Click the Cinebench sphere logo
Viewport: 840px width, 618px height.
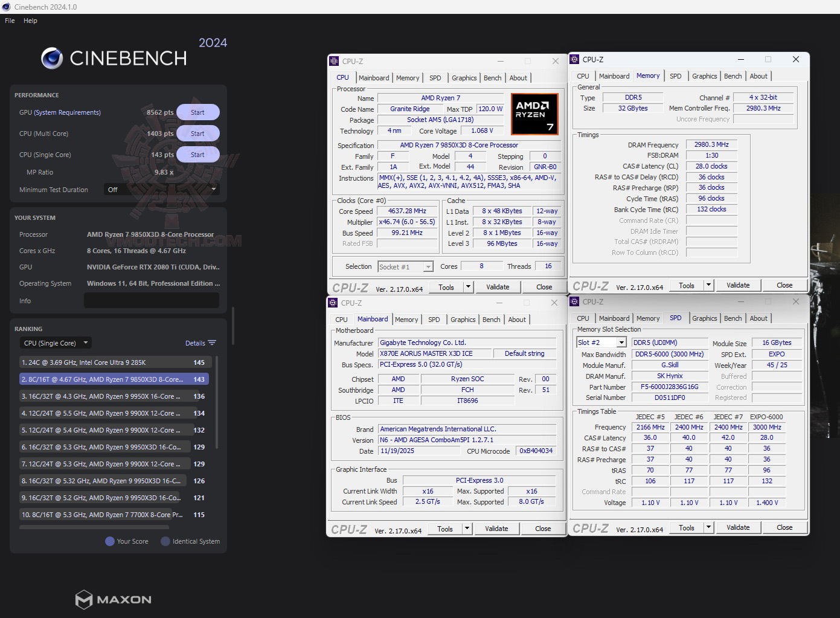(x=52, y=58)
